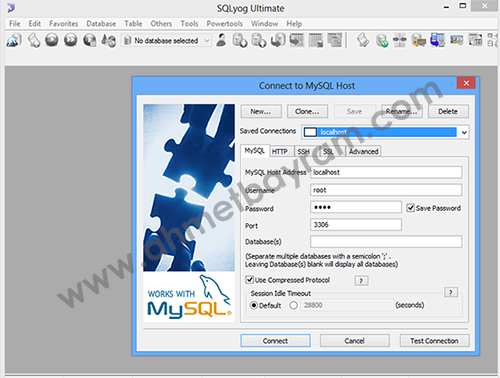This screenshot has height=378, width=500.
Task: Click database-import icon right of User Manager
Action: 240,41
